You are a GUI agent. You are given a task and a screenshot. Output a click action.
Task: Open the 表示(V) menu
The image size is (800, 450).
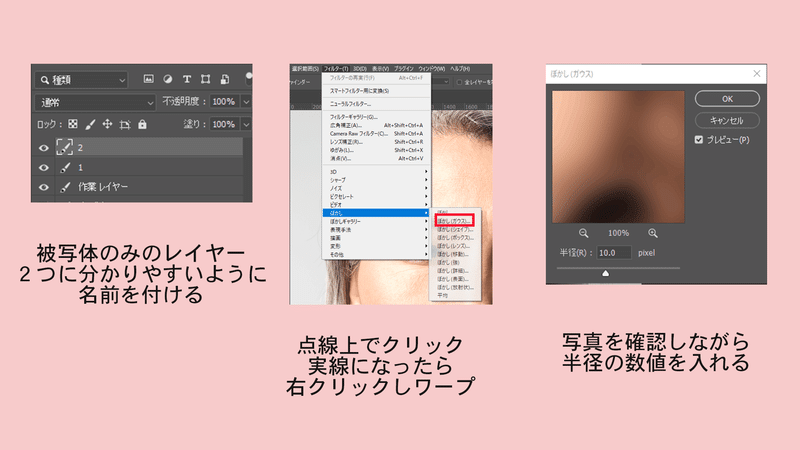click(380, 68)
